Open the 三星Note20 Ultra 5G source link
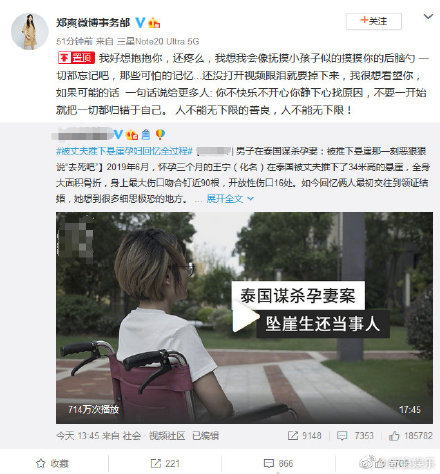The image size is (440, 474). click(158, 41)
